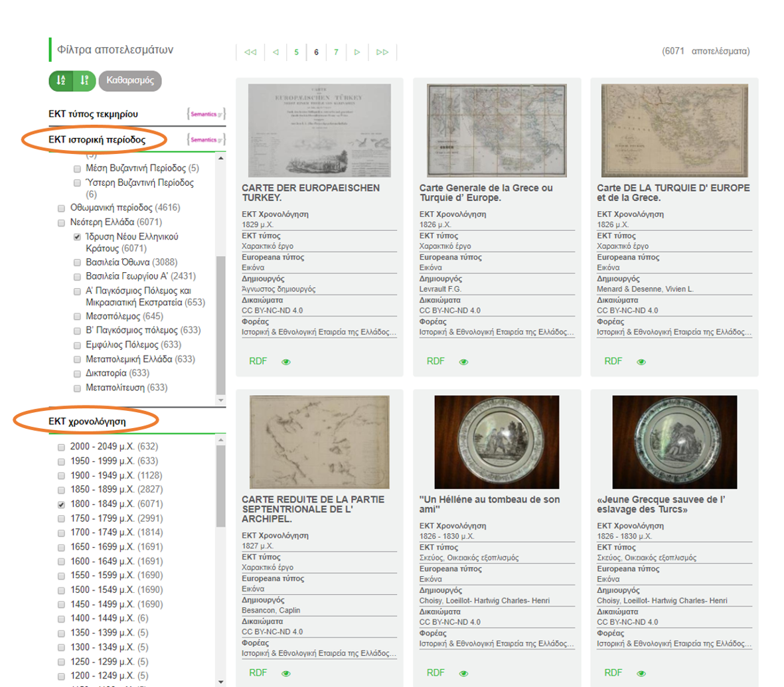Click up arrow of χρονολόγηση list scrollbar
Viewport: 784px width, 687px height.
(221, 439)
